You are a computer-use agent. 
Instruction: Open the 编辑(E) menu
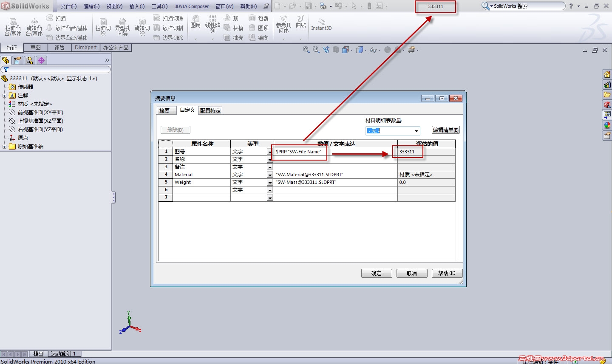coord(91,6)
